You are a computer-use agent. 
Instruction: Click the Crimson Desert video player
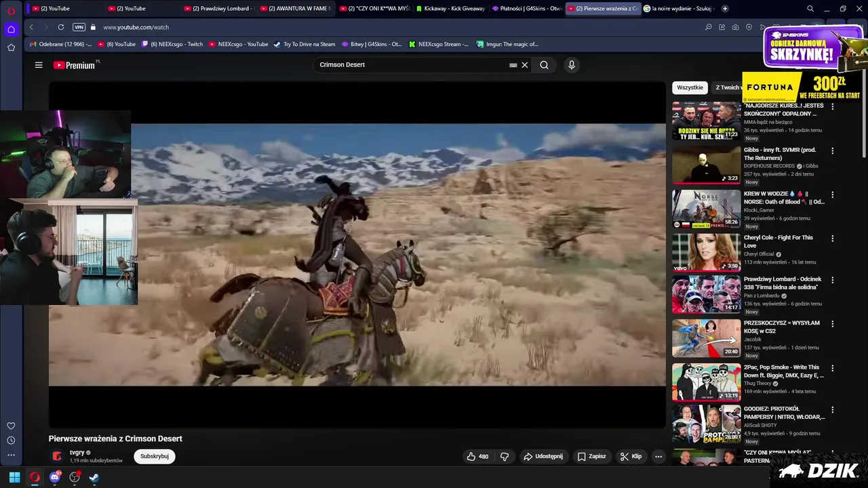tap(357, 254)
